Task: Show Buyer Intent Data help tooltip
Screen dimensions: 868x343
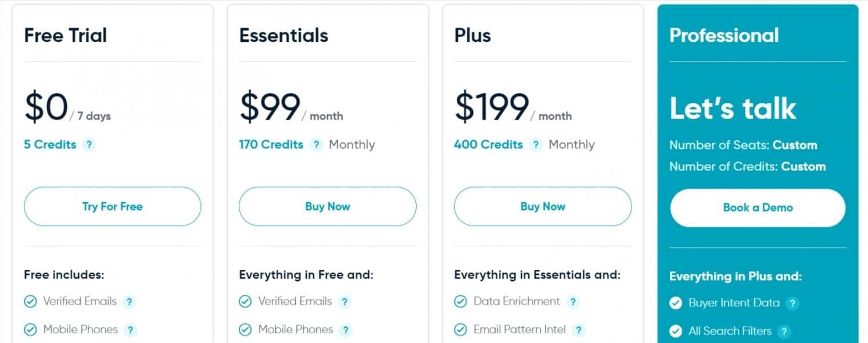Action: point(792,303)
